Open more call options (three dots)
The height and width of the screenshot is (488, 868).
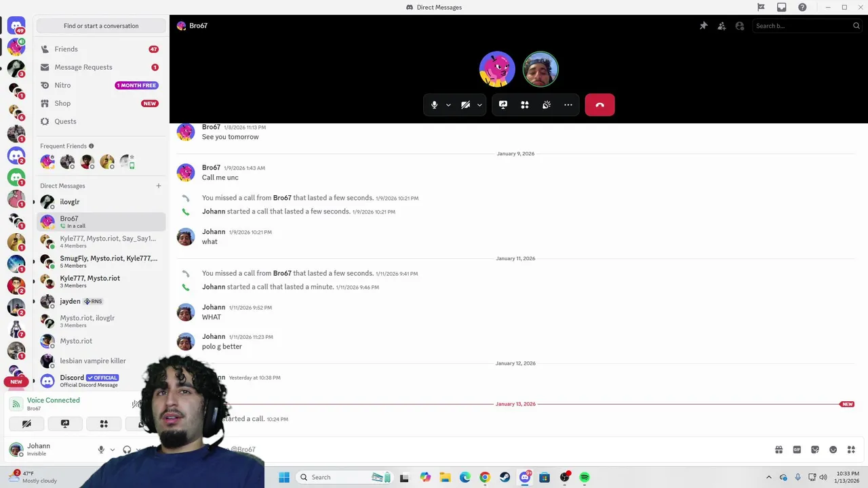click(568, 105)
